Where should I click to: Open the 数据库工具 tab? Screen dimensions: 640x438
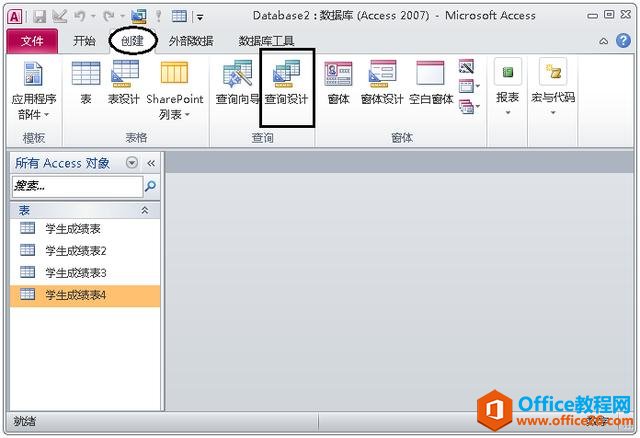[266, 41]
